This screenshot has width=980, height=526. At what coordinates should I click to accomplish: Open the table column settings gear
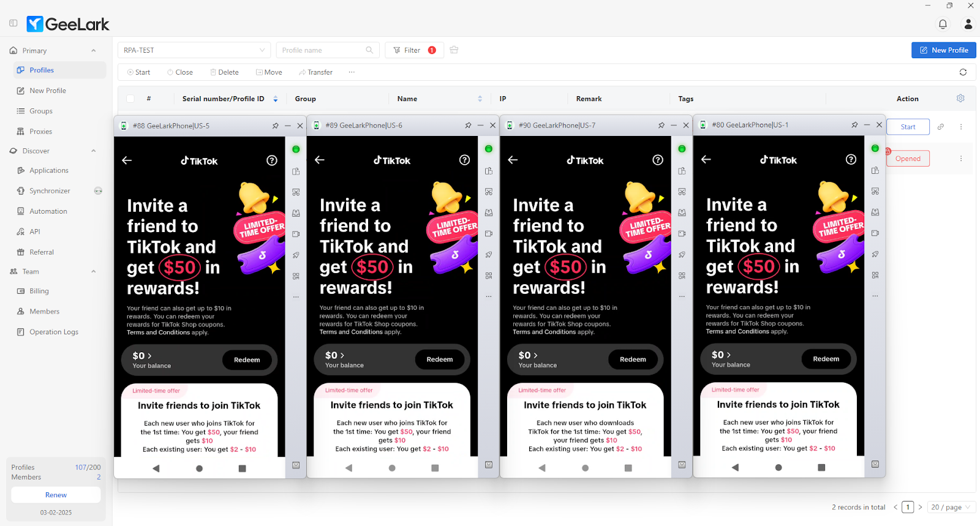tap(960, 98)
